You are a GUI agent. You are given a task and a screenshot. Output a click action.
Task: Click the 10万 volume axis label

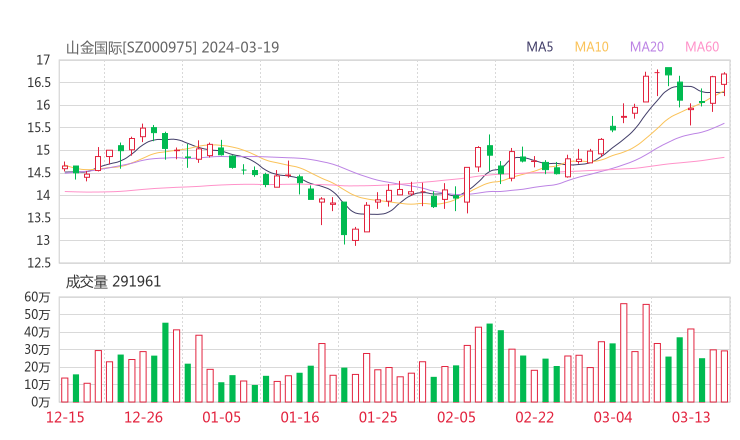(x=37, y=385)
